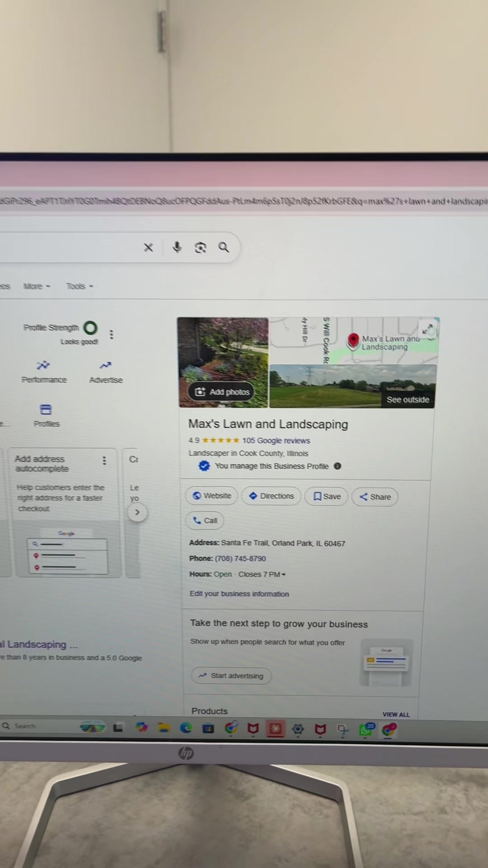Open Google Lens image search icon

[x=200, y=247]
